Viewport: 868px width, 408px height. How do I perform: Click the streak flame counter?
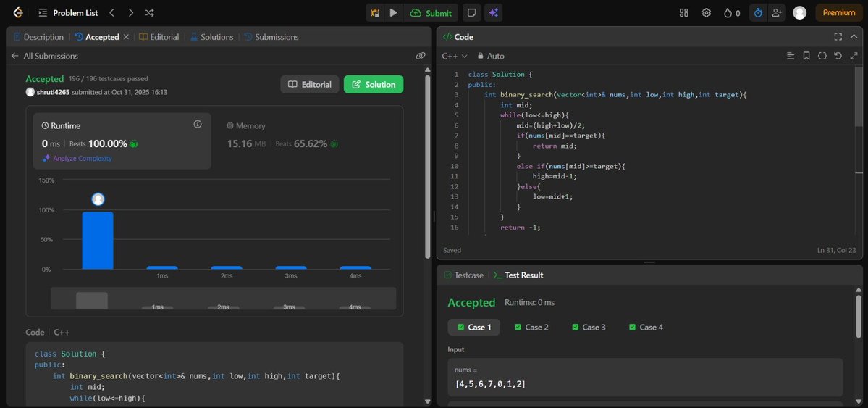point(732,13)
